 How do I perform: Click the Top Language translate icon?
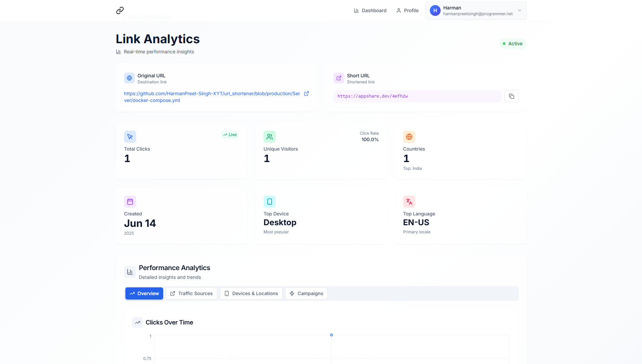409,202
